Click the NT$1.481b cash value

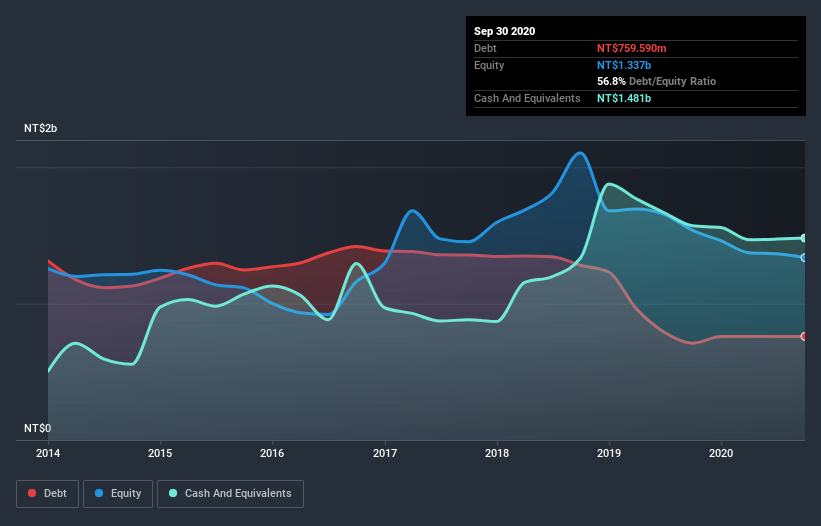(624, 98)
